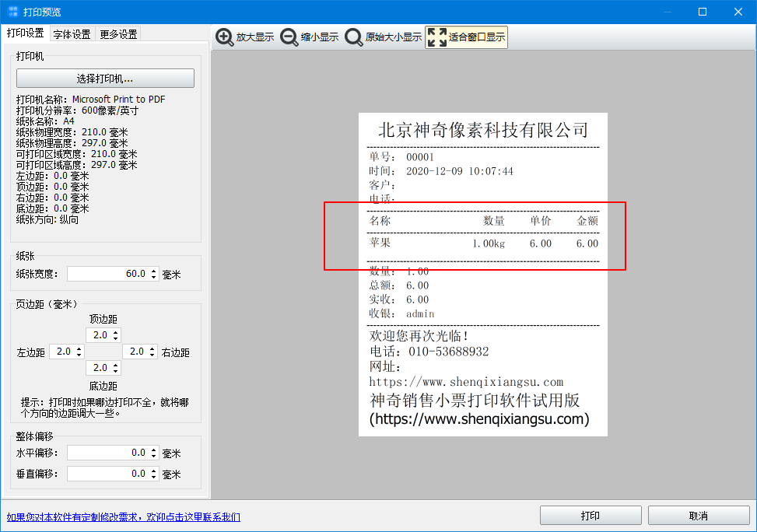Click the 放大显示 zoom-in magnifier icon
The image size is (757, 532).
[225, 37]
